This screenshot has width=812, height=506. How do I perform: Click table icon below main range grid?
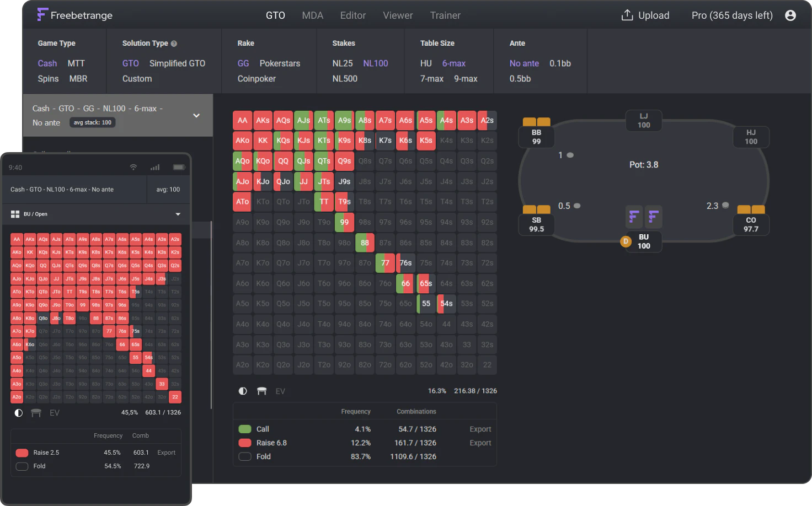click(261, 391)
